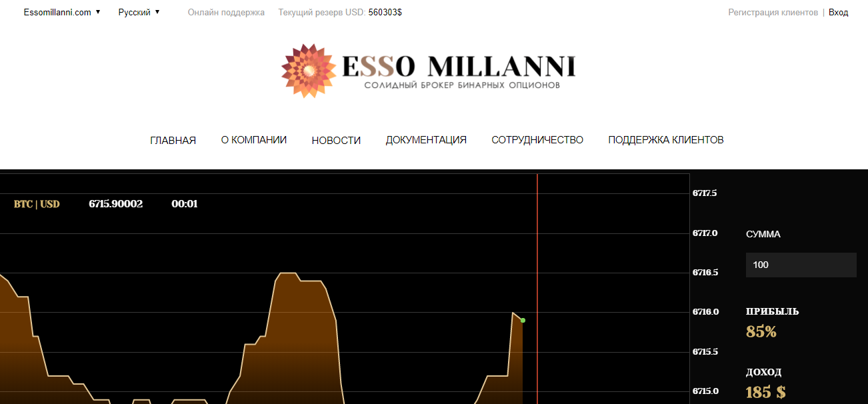Click the Текущий резерв USD label
The image size is (868, 404).
322,12
